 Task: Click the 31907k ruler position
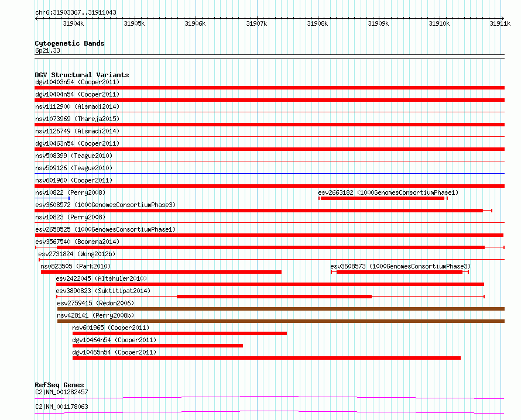pos(256,23)
